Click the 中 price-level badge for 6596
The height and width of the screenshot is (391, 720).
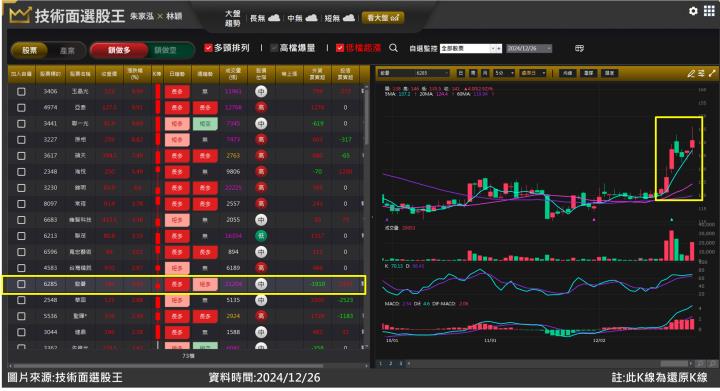pos(261,252)
